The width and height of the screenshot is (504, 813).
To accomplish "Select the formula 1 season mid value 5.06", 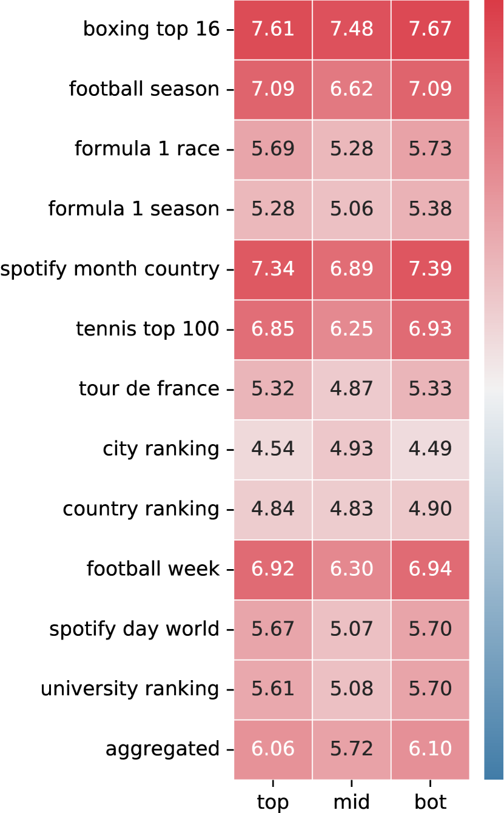I will pyautogui.click(x=352, y=209).
